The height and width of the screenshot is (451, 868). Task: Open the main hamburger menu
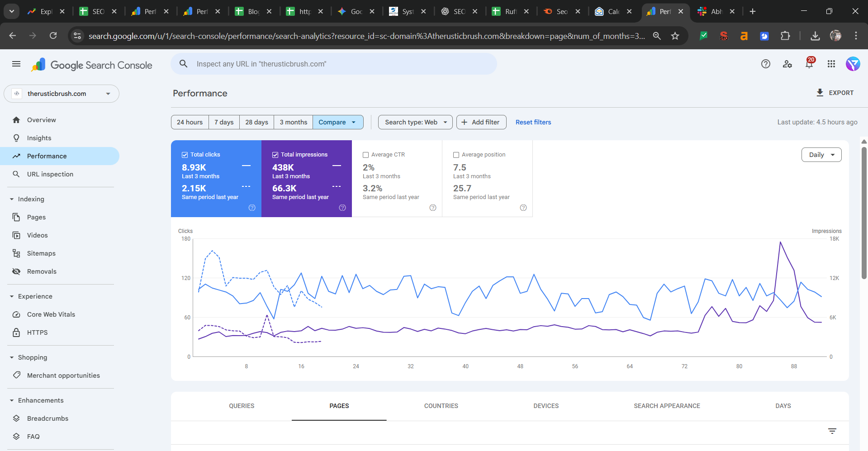(x=16, y=64)
